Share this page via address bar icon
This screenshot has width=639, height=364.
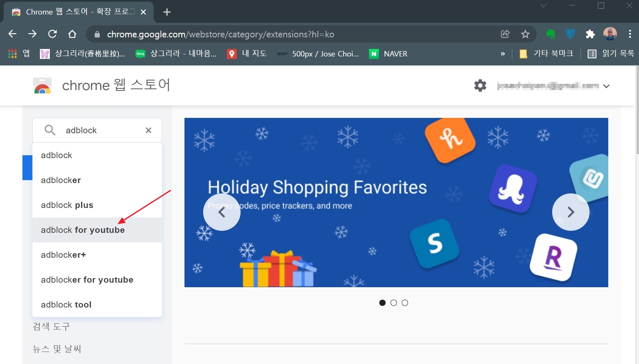[505, 34]
